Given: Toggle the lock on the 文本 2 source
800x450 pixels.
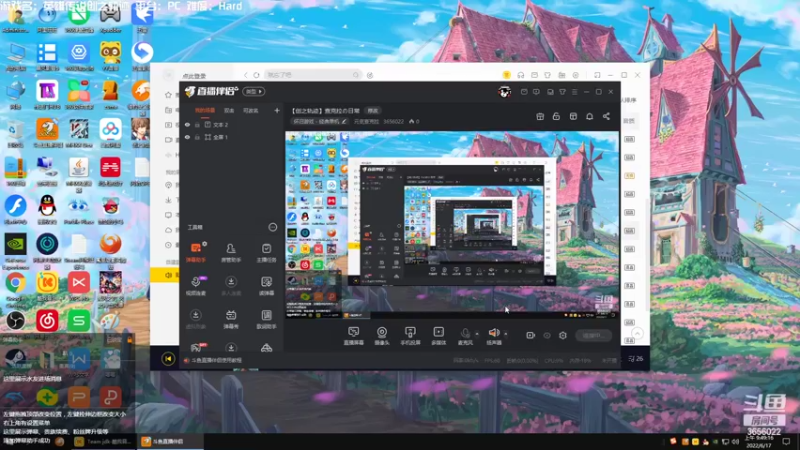Looking at the screenshot, I should [x=197, y=124].
